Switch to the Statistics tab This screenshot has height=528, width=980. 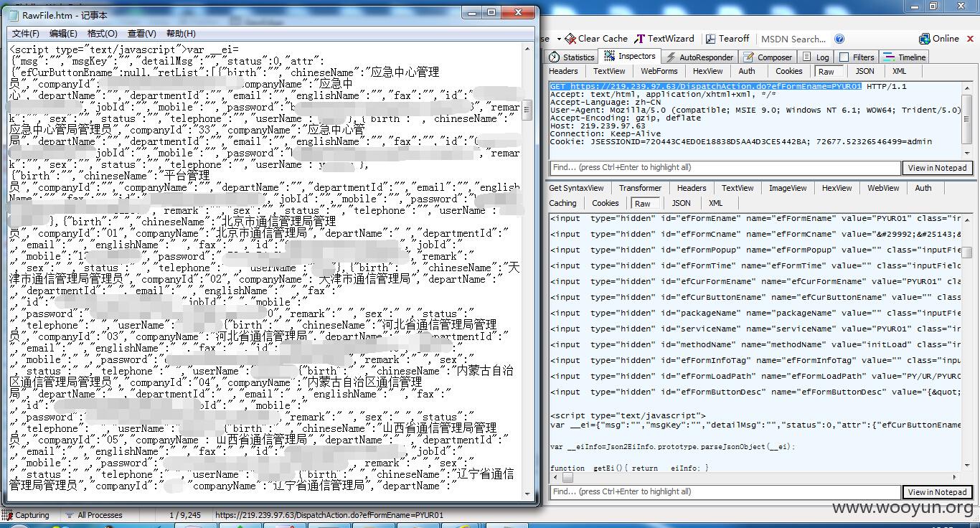(572, 57)
